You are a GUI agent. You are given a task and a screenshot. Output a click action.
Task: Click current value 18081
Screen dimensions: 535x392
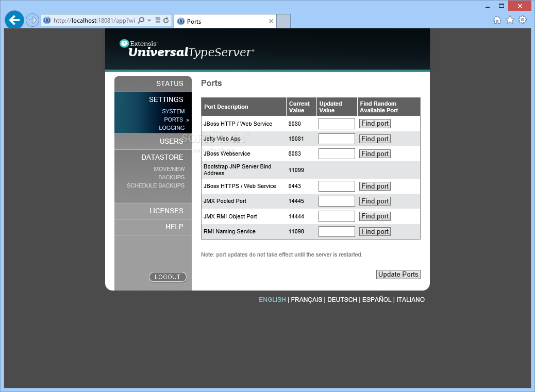click(x=296, y=139)
